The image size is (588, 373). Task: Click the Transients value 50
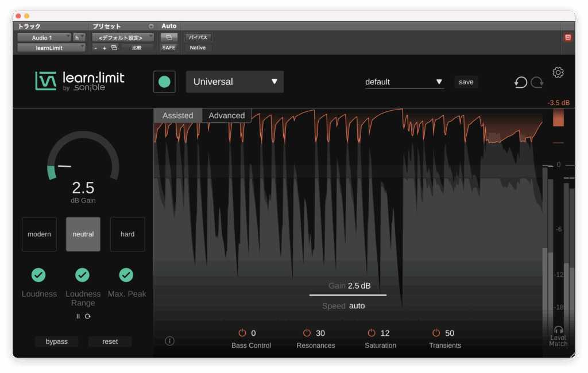[449, 333]
